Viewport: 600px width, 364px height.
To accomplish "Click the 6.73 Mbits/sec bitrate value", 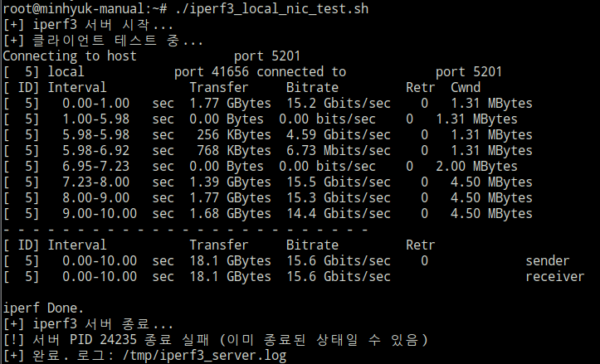I will pyautogui.click(x=339, y=151).
